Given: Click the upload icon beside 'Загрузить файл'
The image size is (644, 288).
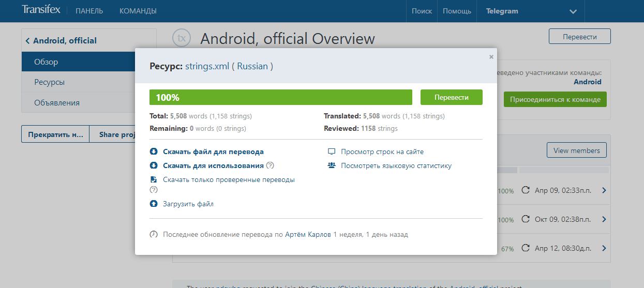Looking at the screenshot, I should tap(153, 204).
